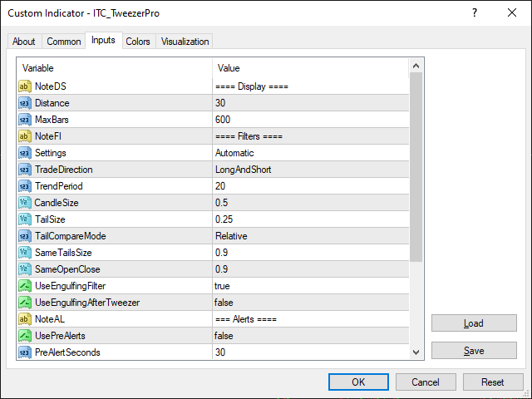Click the integer icon next to Distance
The height and width of the screenshot is (399, 532).
pos(25,103)
